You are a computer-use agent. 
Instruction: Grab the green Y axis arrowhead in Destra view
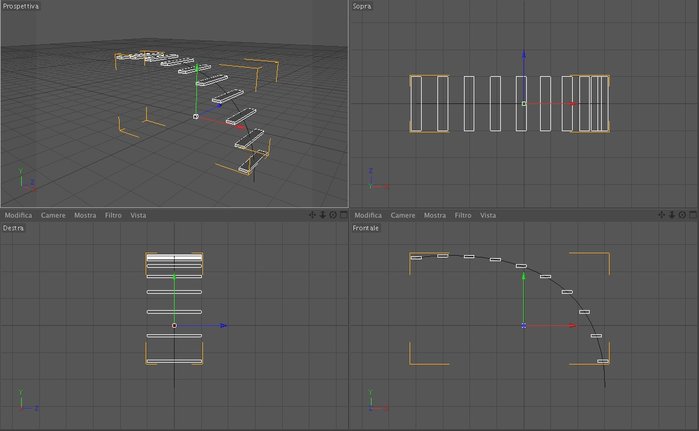174,277
